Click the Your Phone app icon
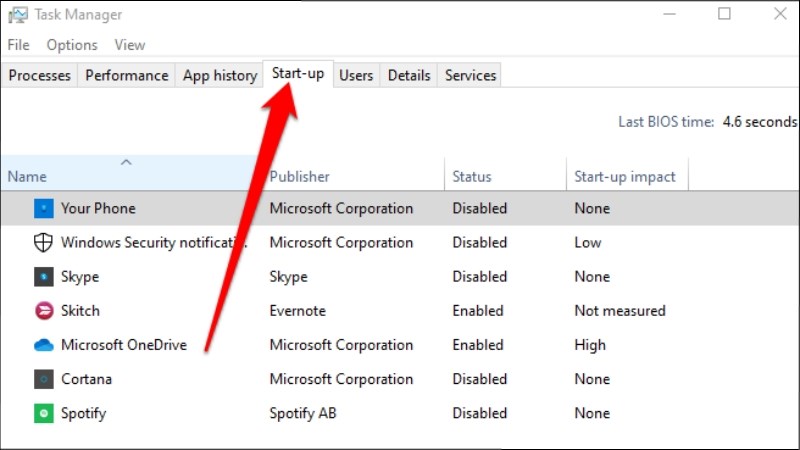The height and width of the screenshot is (450, 800). pos(44,209)
